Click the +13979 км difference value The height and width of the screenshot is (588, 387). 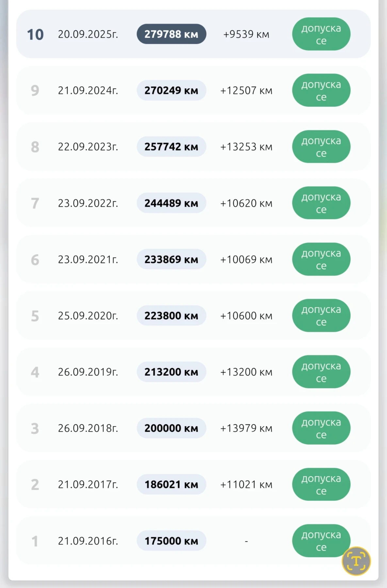tap(246, 428)
